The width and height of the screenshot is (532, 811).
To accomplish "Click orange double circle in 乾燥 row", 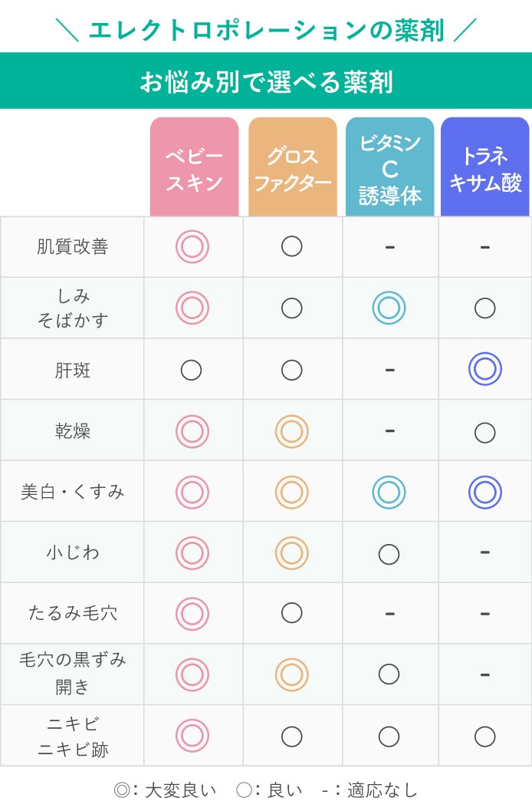I will pos(292,431).
